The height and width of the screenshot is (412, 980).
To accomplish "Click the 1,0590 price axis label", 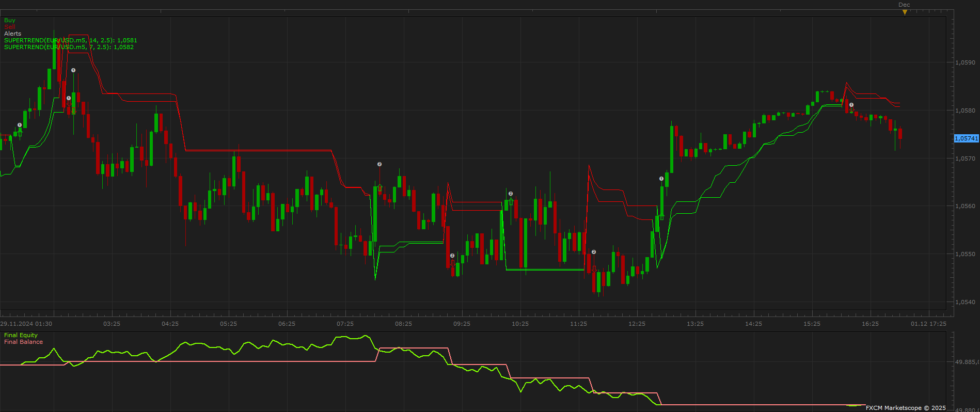I will (965, 62).
